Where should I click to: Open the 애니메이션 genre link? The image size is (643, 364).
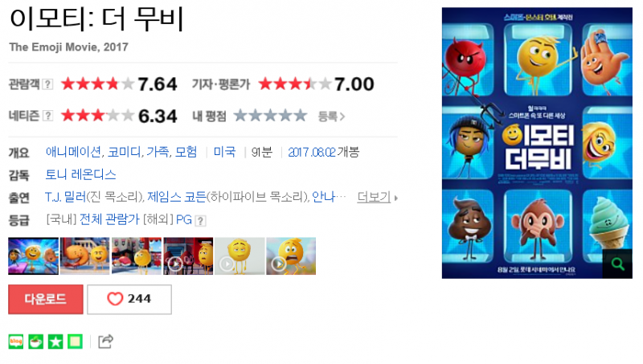coord(73,153)
